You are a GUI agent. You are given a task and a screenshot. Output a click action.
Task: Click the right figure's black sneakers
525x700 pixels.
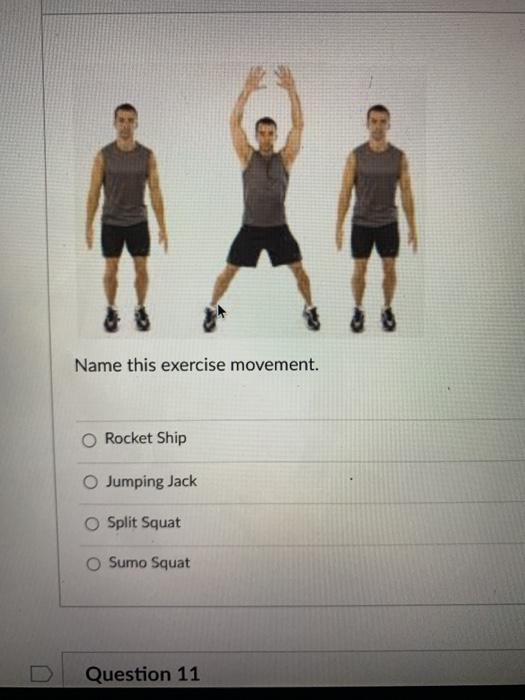[x=373, y=319]
